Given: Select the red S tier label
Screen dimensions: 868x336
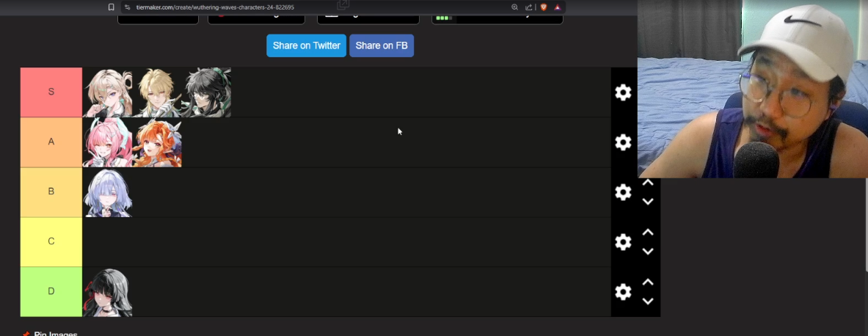Looking at the screenshot, I should pyautogui.click(x=51, y=92).
